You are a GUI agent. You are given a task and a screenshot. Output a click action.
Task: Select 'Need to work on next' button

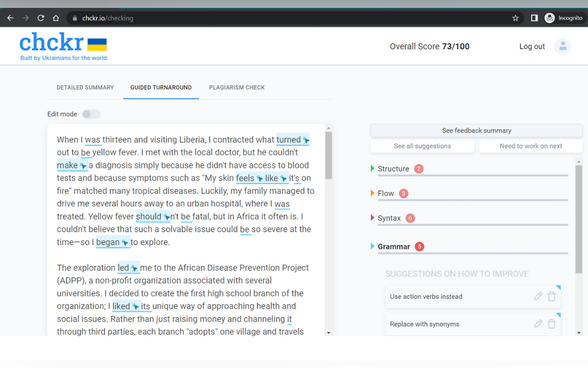[x=531, y=146]
